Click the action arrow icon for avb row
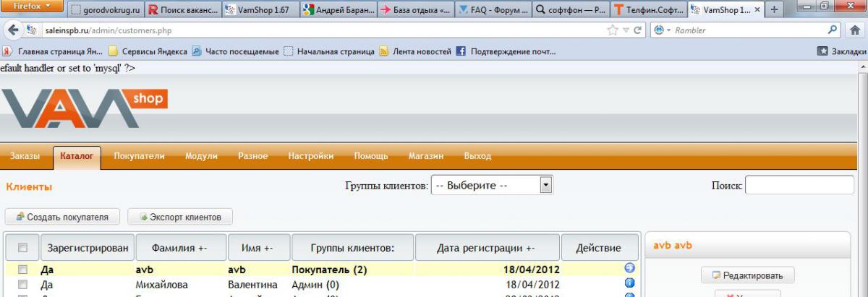Image resolution: width=868 pixels, height=297 pixels. 629,269
